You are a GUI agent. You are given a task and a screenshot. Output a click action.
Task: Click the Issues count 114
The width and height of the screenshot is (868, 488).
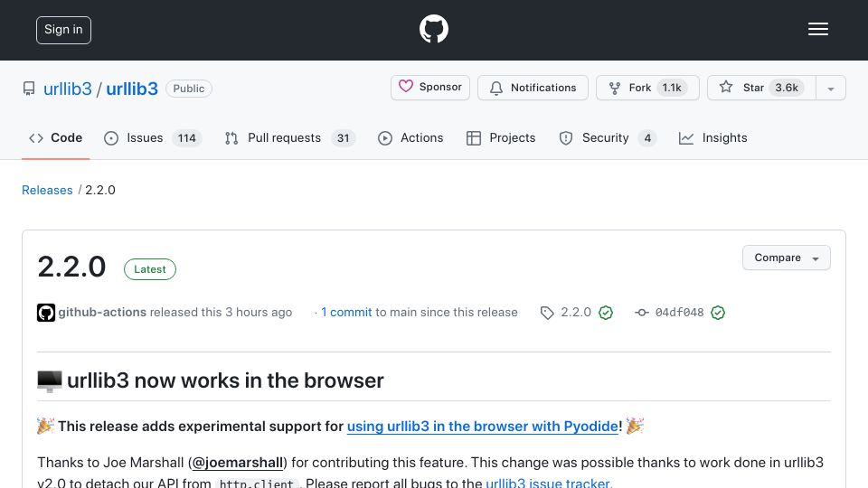186,137
